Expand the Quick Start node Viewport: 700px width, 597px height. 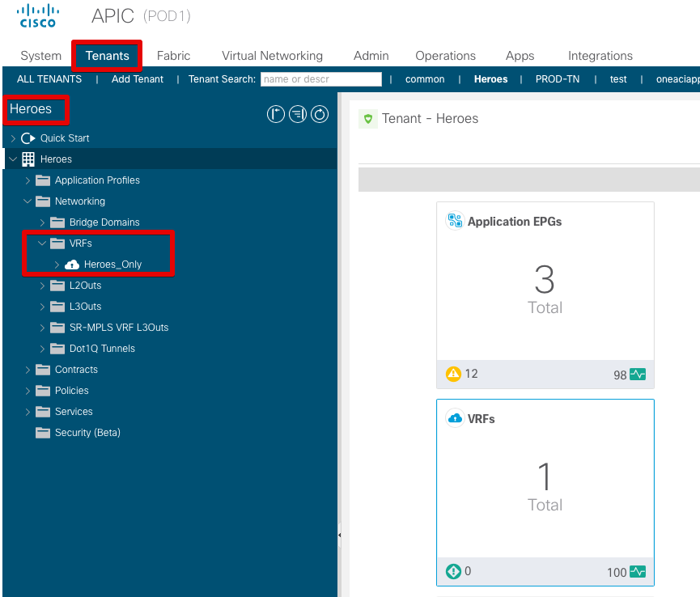coord(14,138)
